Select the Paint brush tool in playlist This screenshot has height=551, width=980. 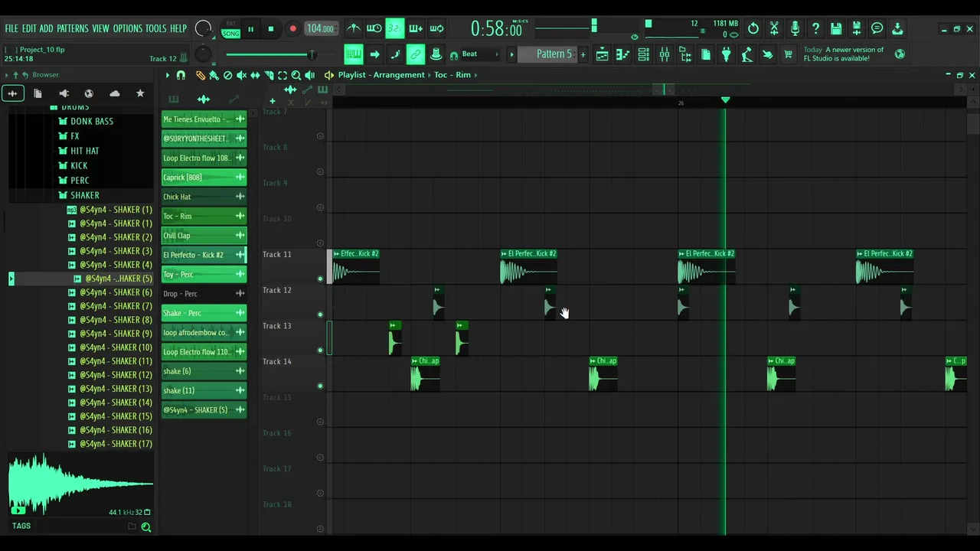tap(214, 75)
